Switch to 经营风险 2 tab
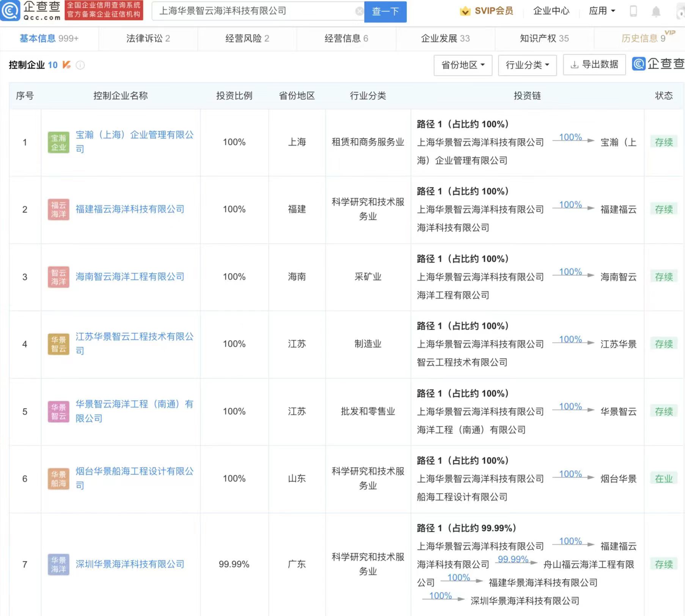The image size is (685, 616). 247,38
